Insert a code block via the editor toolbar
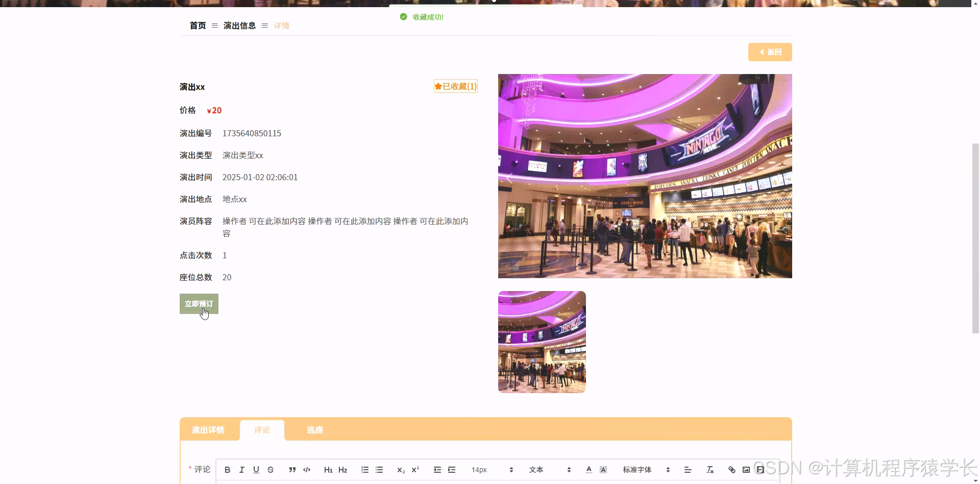Image resolution: width=980 pixels, height=484 pixels. [307, 470]
